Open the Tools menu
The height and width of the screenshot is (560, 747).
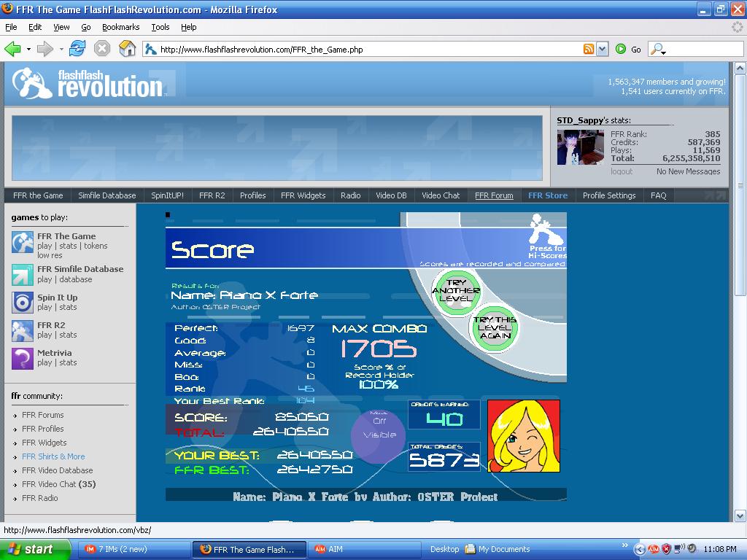click(160, 27)
